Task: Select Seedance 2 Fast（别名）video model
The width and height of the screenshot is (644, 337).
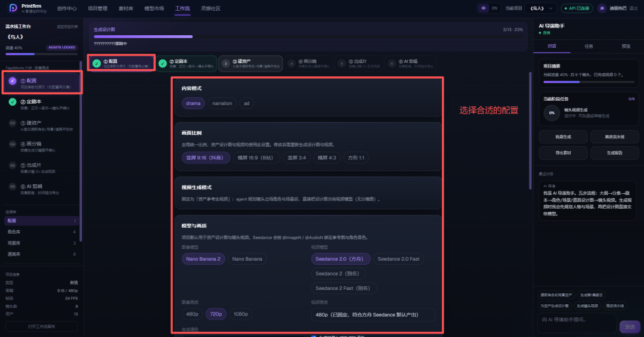Action: pyautogui.click(x=344, y=288)
